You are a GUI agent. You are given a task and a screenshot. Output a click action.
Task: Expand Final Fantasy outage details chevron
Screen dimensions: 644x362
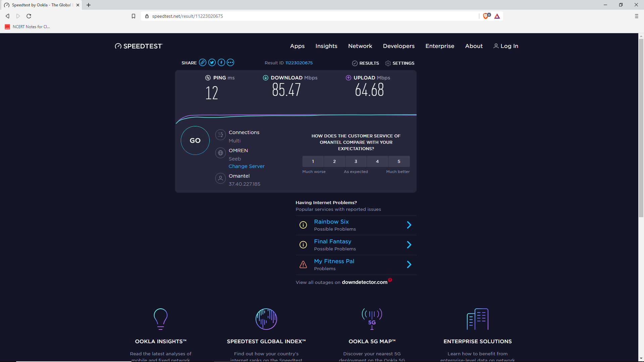click(409, 245)
